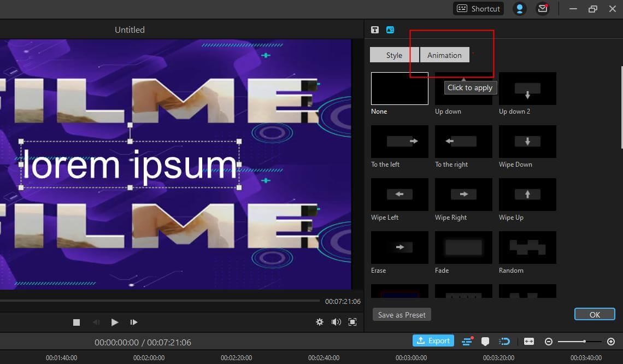The image size is (623, 364).
Task: Click the Untitled project title
Action: (x=130, y=30)
